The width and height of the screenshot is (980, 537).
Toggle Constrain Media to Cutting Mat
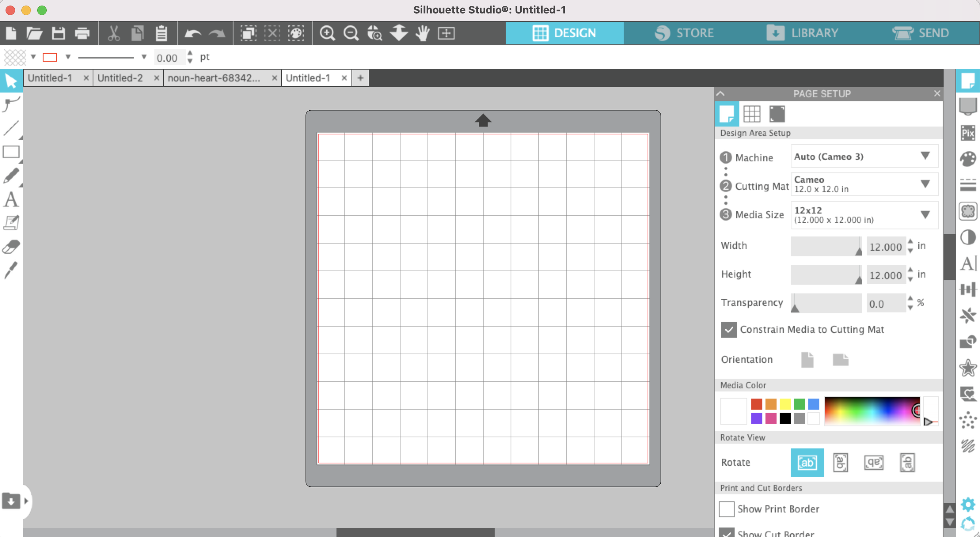pyautogui.click(x=729, y=329)
